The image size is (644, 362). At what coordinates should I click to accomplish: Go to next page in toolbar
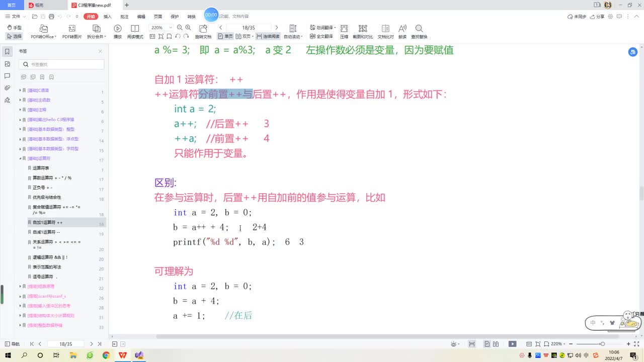click(276, 28)
